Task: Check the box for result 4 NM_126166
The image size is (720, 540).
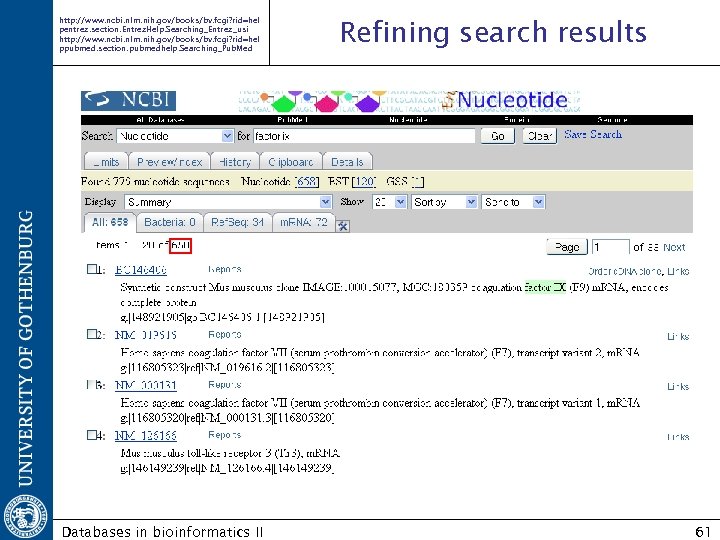Action: (x=91, y=434)
